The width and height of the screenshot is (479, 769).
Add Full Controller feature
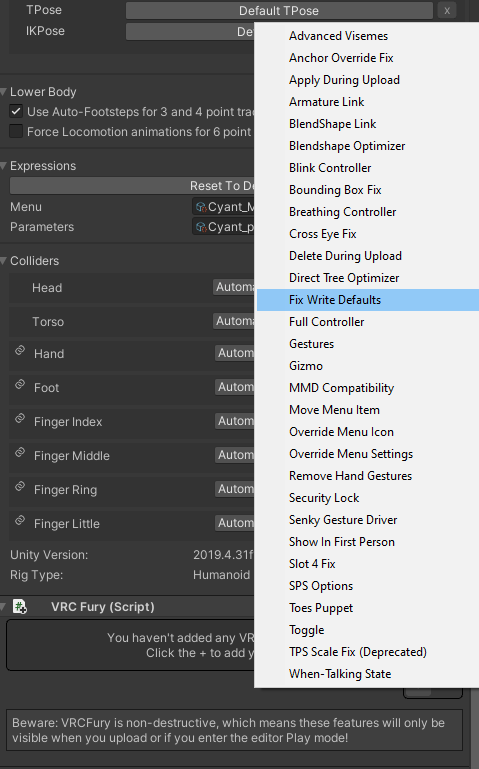[x=368, y=322]
